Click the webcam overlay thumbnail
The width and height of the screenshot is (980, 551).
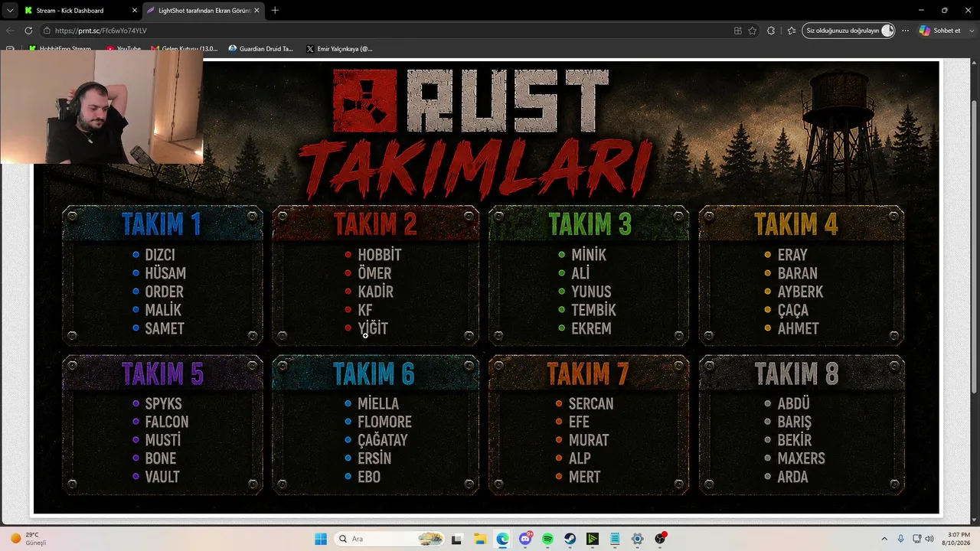(102, 107)
